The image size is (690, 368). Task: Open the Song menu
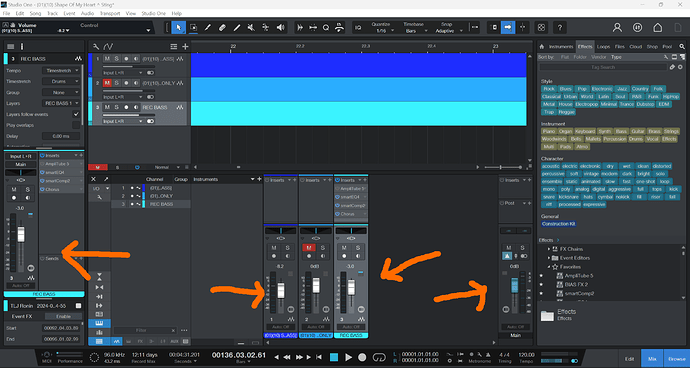(x=35, y=14)
